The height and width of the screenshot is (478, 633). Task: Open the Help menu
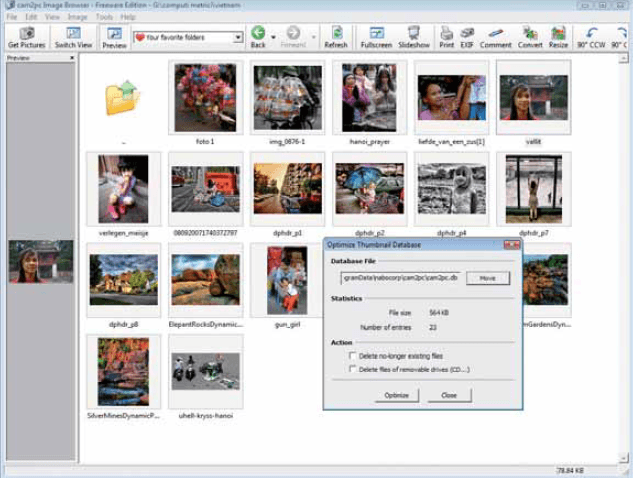point(128,17)
